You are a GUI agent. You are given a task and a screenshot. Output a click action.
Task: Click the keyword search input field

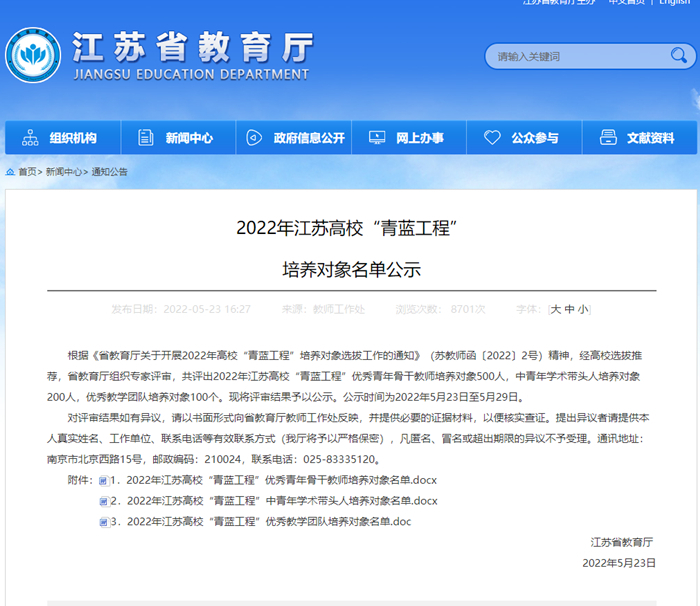click(570, 57)
